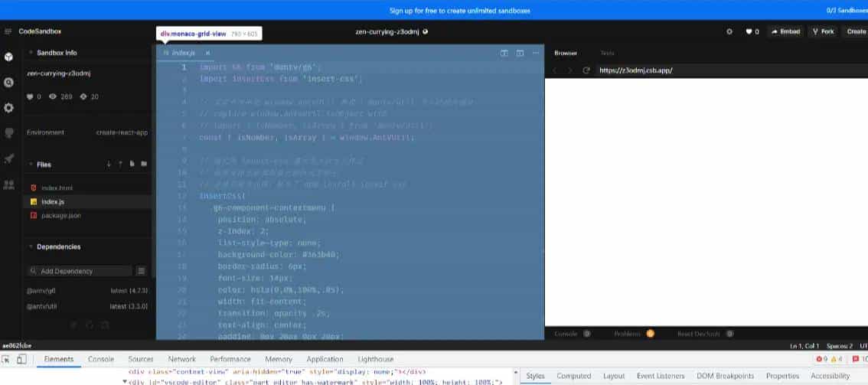Image resolution: width=868 pixels, height=385 pixels.
Task: Collapse the Sandbox Info section
Action: [x=31, y=53]
